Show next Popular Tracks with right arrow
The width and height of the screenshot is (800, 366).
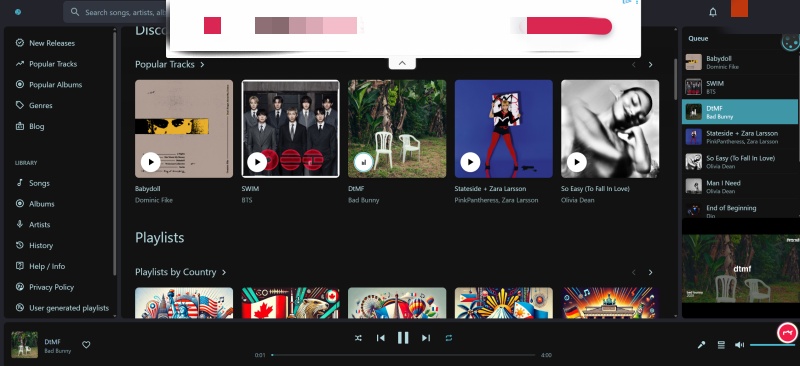pyautogui.click(x=650, y=65)
